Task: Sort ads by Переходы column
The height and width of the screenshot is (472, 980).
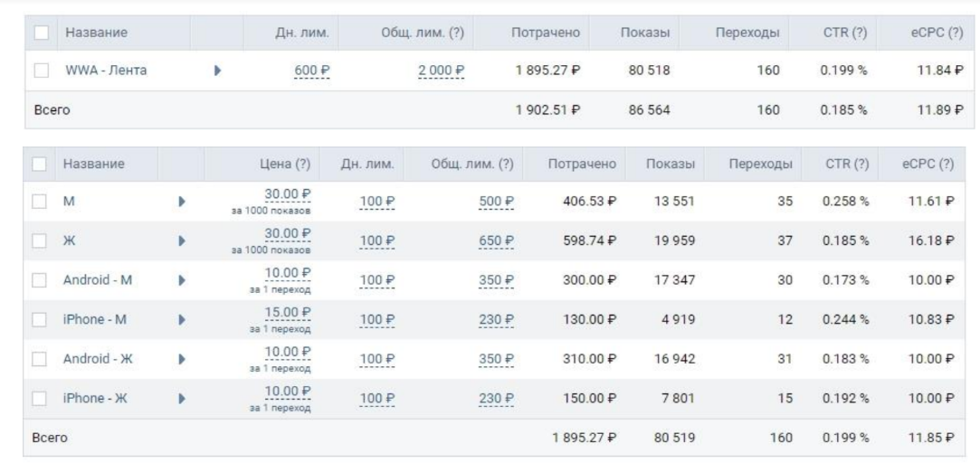Action: [x=760, y=164]
